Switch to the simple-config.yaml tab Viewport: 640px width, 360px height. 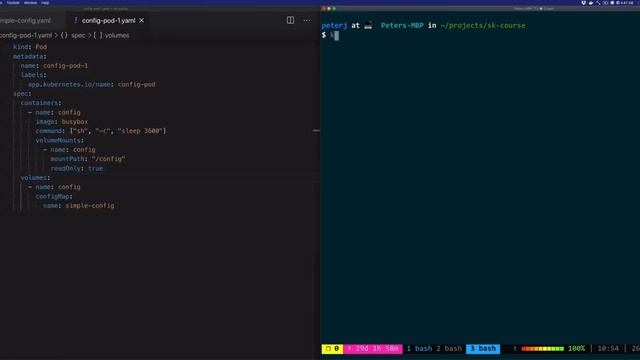point(25,20)
